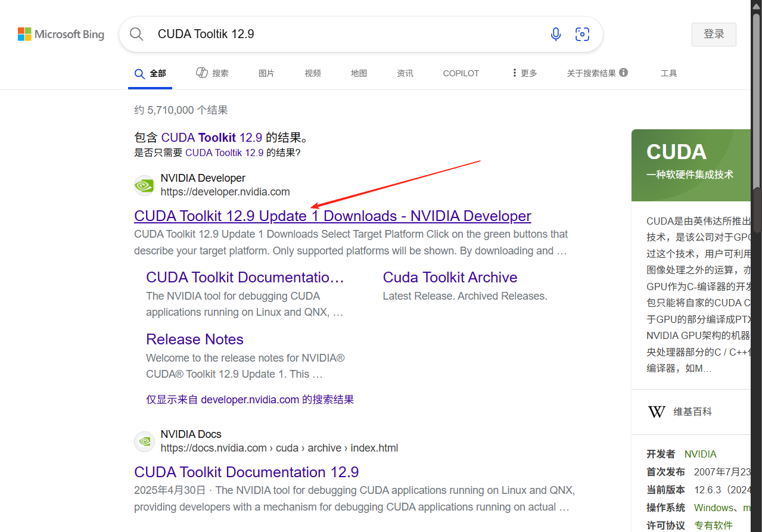Click the NVIDIA developer link in the知识面板
This screenshot has height=532, width=762.
pyautogui.click(x=700, y=453)
